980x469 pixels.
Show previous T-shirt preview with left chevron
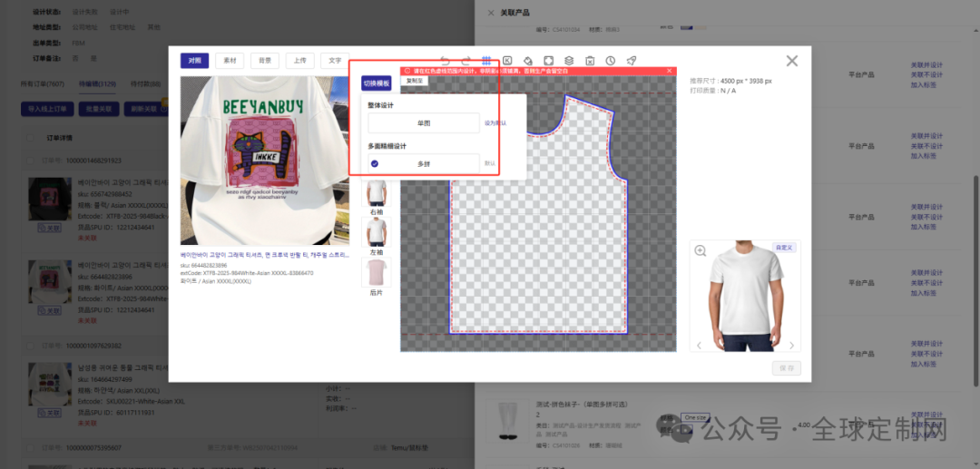coord(698,346)
